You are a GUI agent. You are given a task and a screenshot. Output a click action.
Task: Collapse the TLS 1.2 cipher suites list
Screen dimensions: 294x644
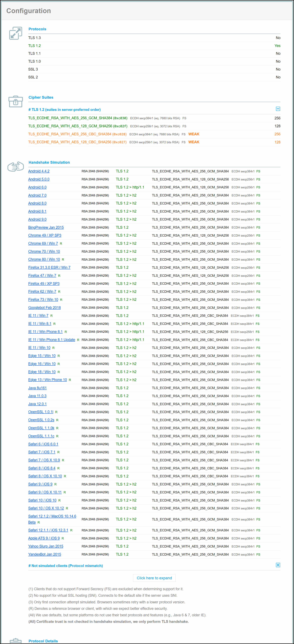coord(278,109)
